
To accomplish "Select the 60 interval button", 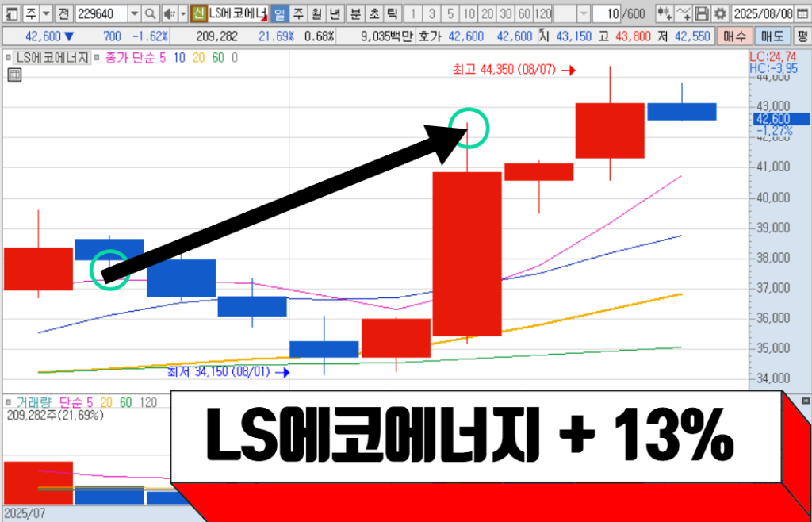I will click(524, 13).
